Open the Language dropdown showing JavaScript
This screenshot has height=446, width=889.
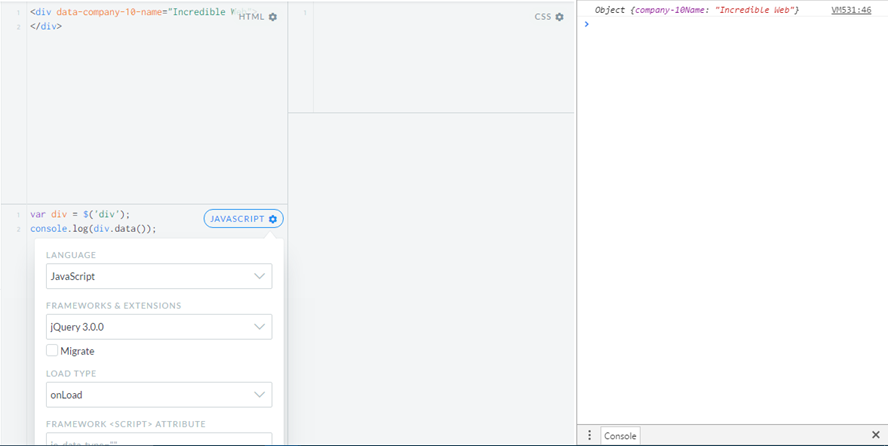point(159,277)
